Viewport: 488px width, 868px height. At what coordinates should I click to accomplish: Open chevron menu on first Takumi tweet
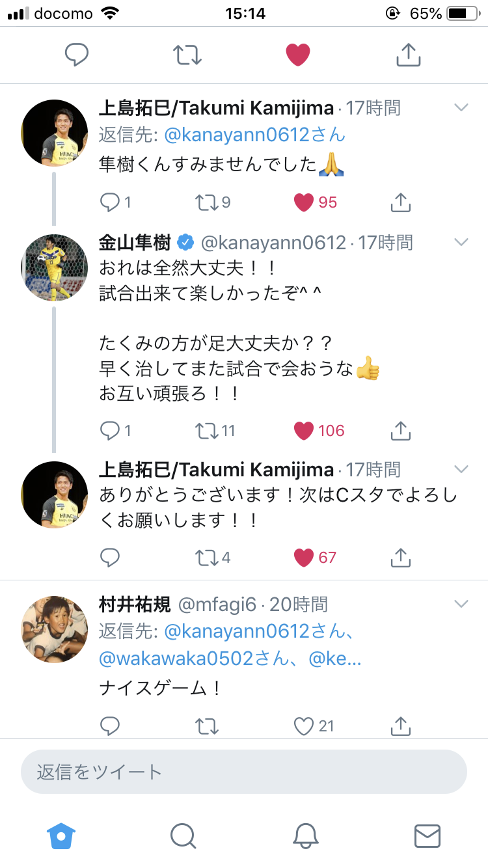[x=461, y=107]
